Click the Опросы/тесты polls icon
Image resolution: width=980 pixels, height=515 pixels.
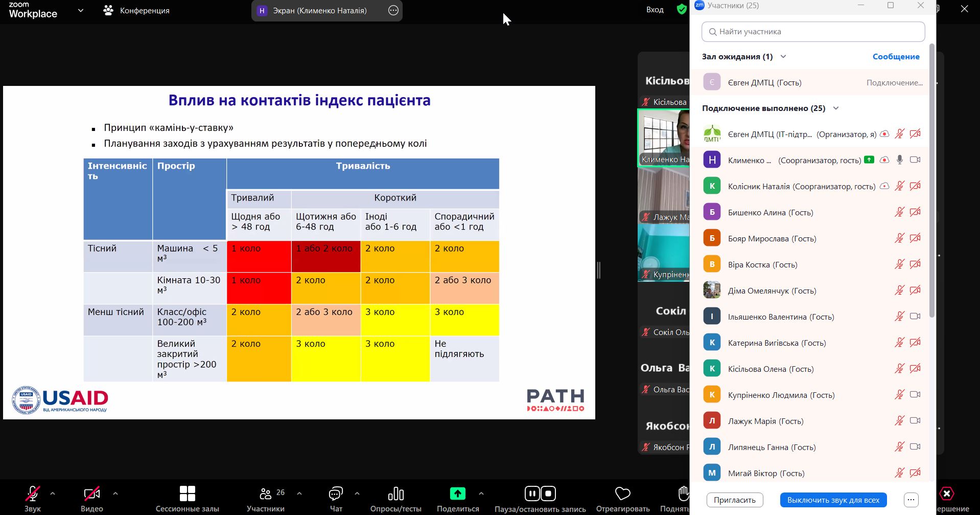tap(395, 494)
